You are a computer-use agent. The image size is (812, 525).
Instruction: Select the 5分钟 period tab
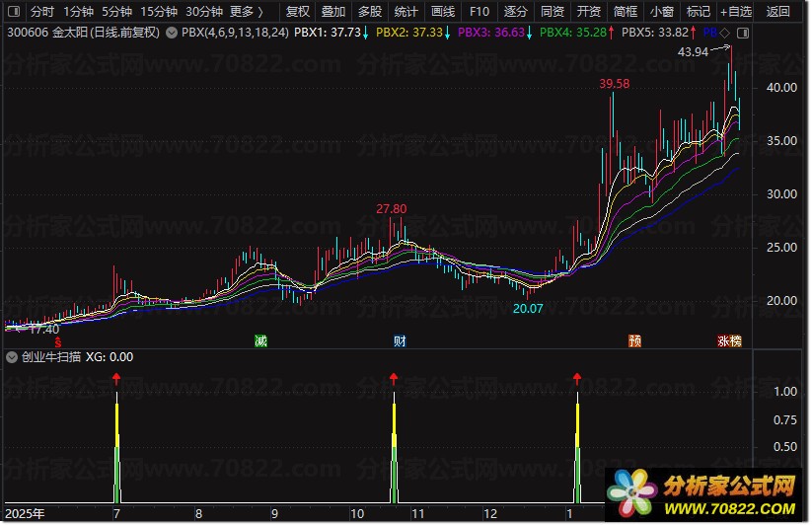point(116,12)
